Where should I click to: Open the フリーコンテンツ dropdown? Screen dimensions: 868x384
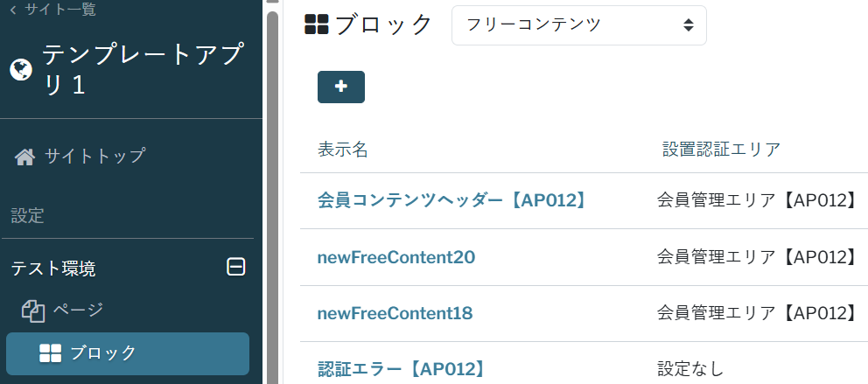coord(578,24)
